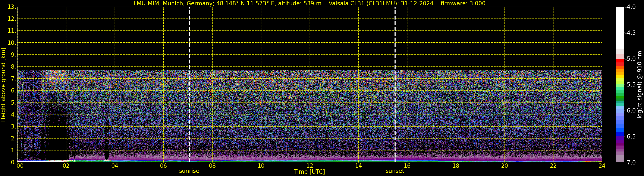644x176 pixels.
Task: Click the station location text 'LMU-MIM, Munich, Germany'
Action: (173, 3)
